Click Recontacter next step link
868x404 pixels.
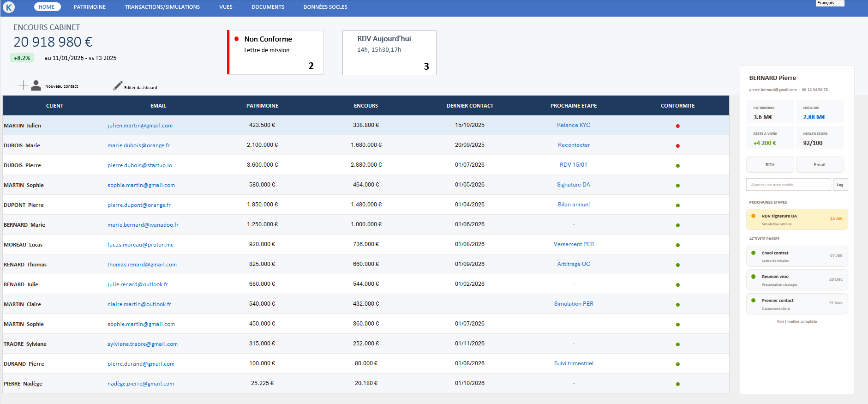point(574,145)
